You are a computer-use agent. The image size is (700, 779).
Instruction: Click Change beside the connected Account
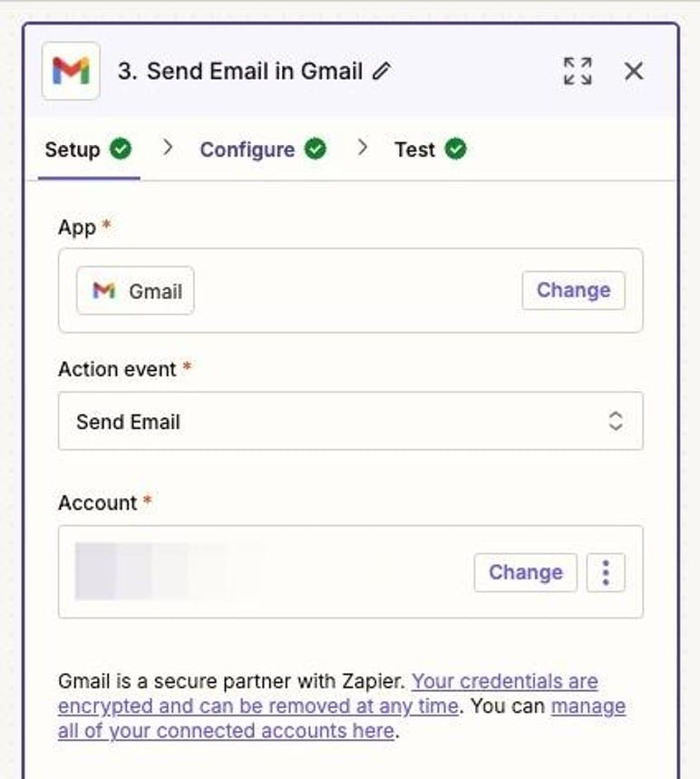coord(525,572)
